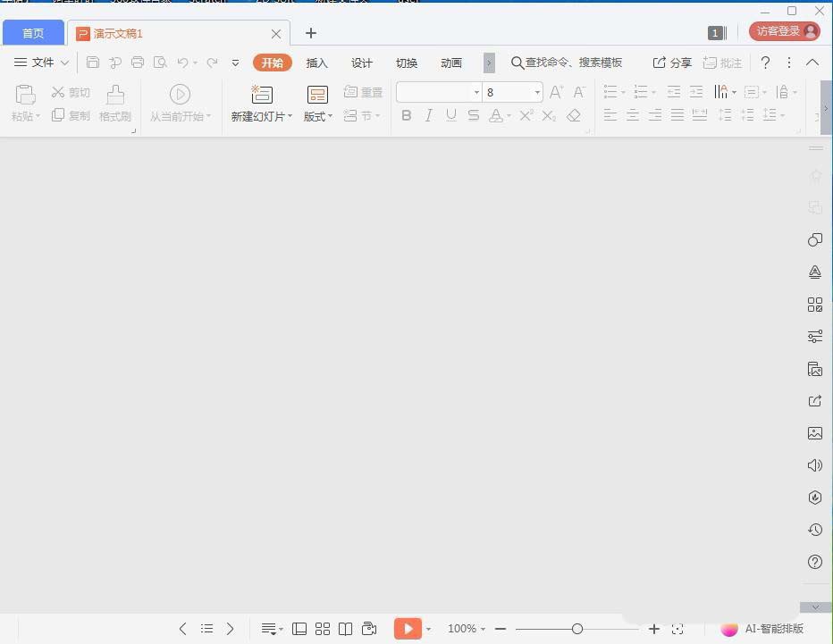Click the 新建幻灯片 new slide icon
Image resolution: width=833 pixels, height=644 pixels.
(261, 94)
